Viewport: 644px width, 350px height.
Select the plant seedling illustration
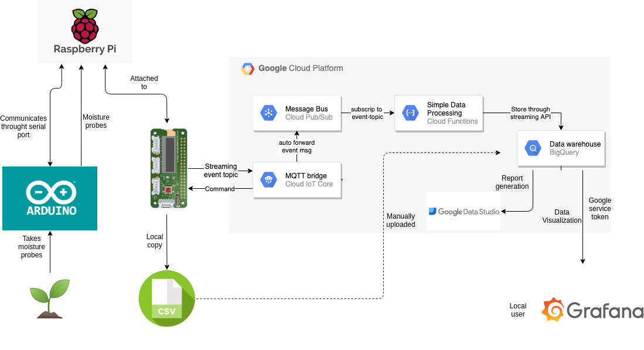tap(49, 299)
